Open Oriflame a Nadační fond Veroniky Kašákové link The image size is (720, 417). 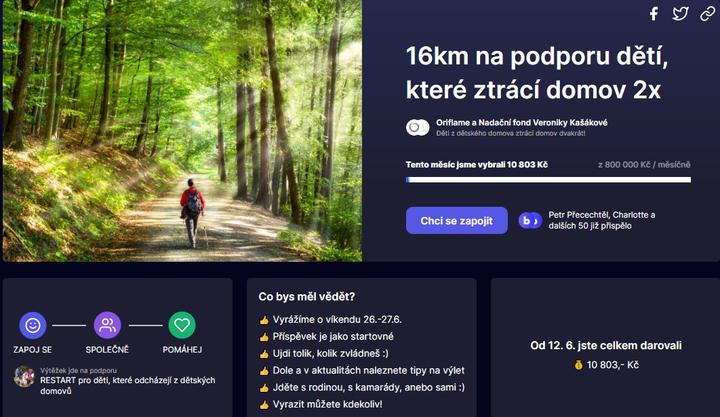pos(522,123)
